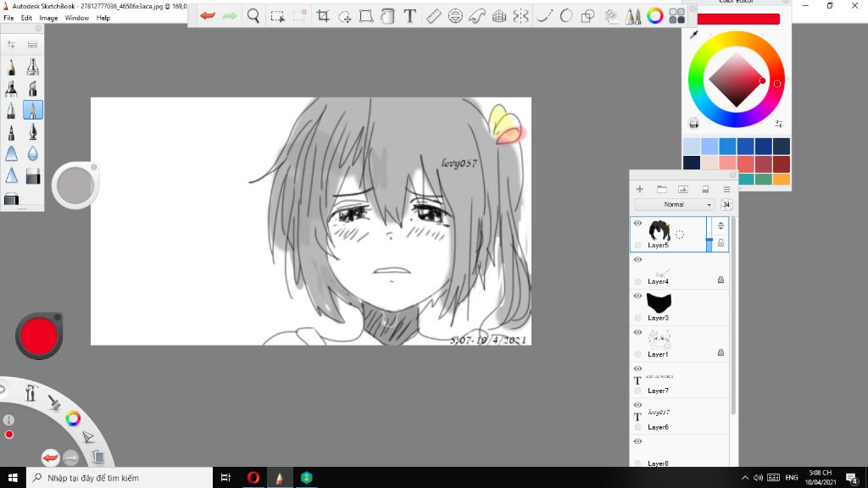The width and height of the screenshot is (868, 488).
Task: Click the current red color bar
Action: click(738, 19)
